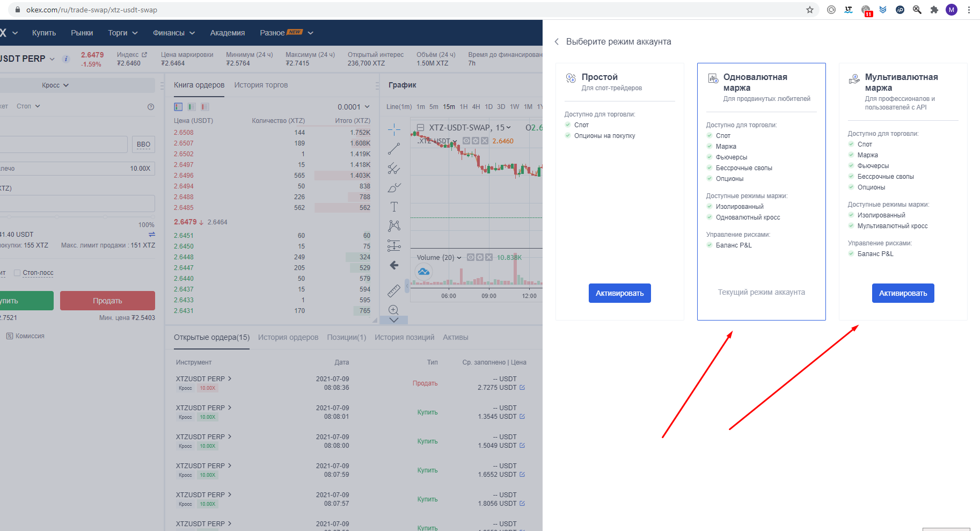980x531 pixels.
Task: Collapse the XTZ-USDT-SWAP legend box
Action: tap(421, 128)
